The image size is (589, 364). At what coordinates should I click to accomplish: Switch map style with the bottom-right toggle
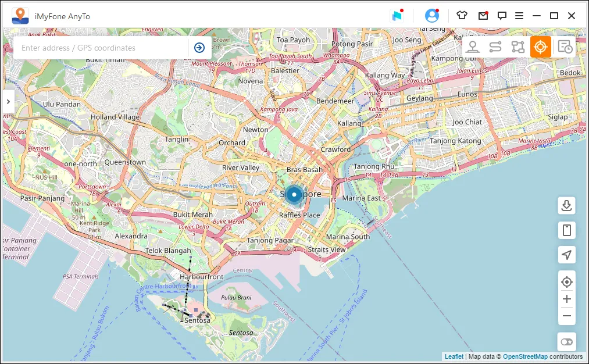[x=566, y=341]
